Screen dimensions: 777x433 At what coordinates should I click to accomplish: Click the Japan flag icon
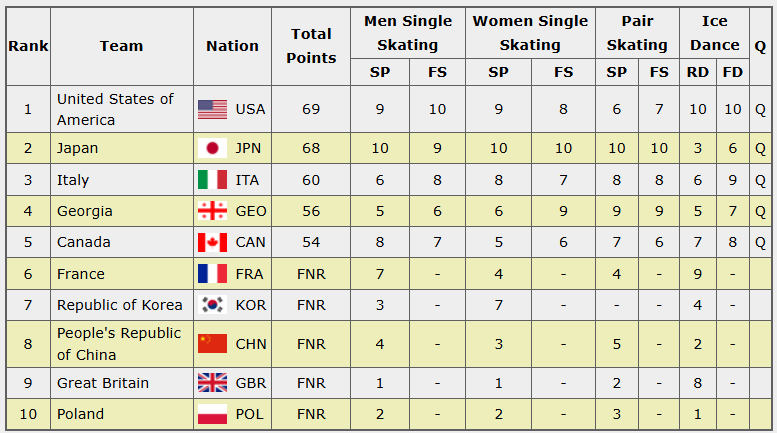click(212, 148)
